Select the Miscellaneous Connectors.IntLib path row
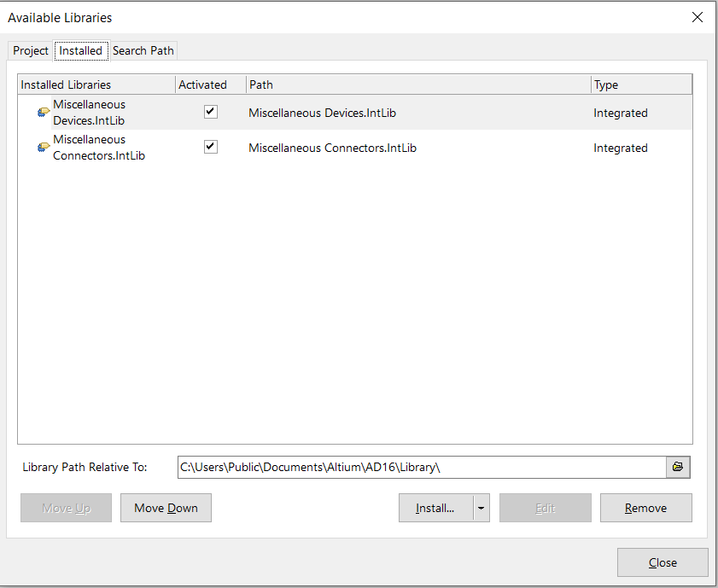The height and width of the screenshot is (588, 718). [x=332, y=148]
